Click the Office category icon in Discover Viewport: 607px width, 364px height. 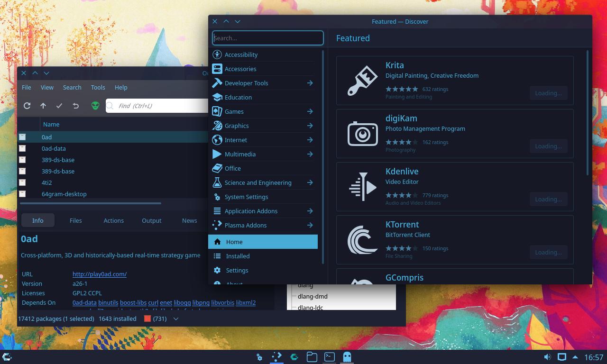217,168
